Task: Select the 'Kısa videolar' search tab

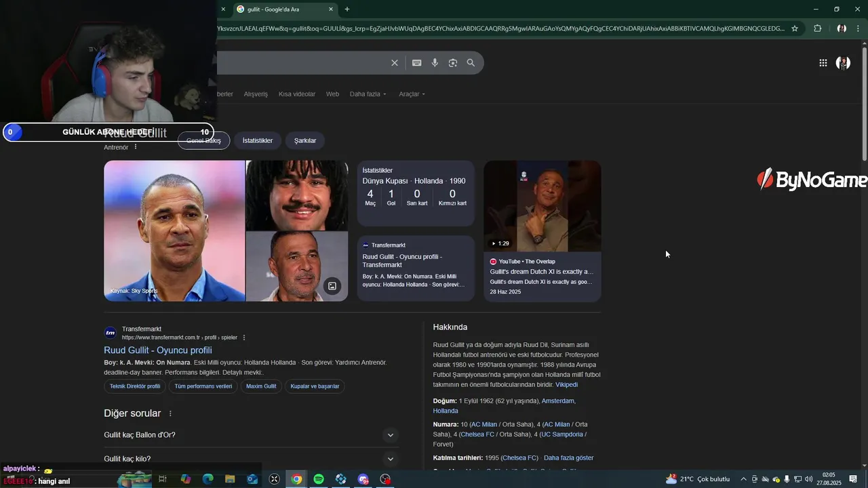Action: 297,94
